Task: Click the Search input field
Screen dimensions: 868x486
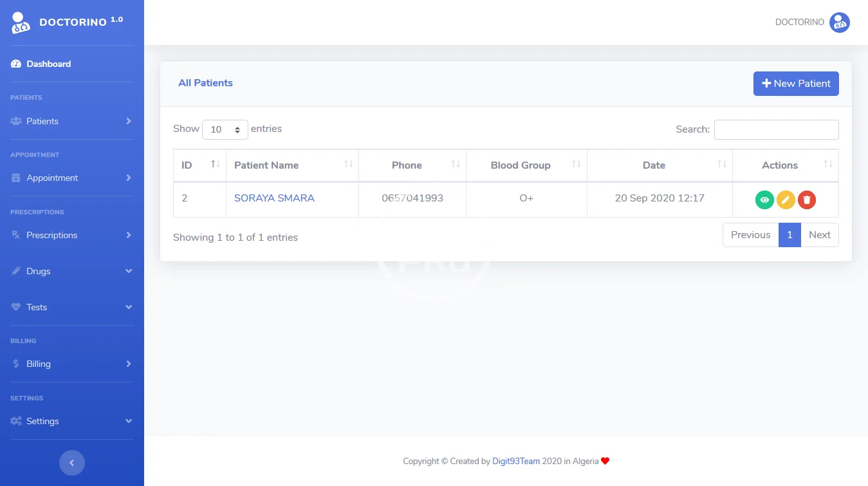Action: pyautogui.click(x=776, y=129)
